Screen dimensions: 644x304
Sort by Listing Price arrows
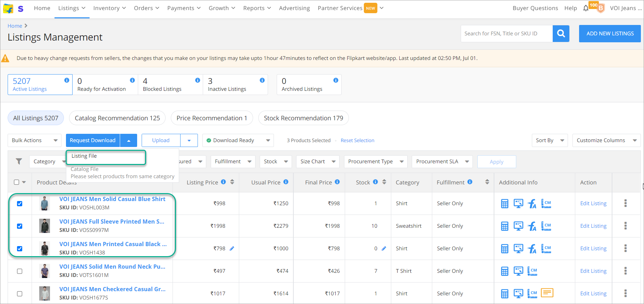[x=232, y=182]
